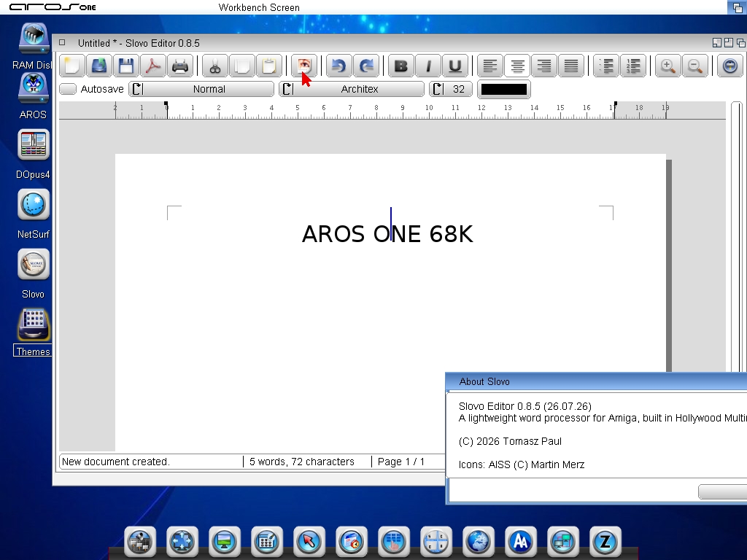Click the round icon at toolbar end
Viewport: 747px width, 560px height.
point(729,66)
